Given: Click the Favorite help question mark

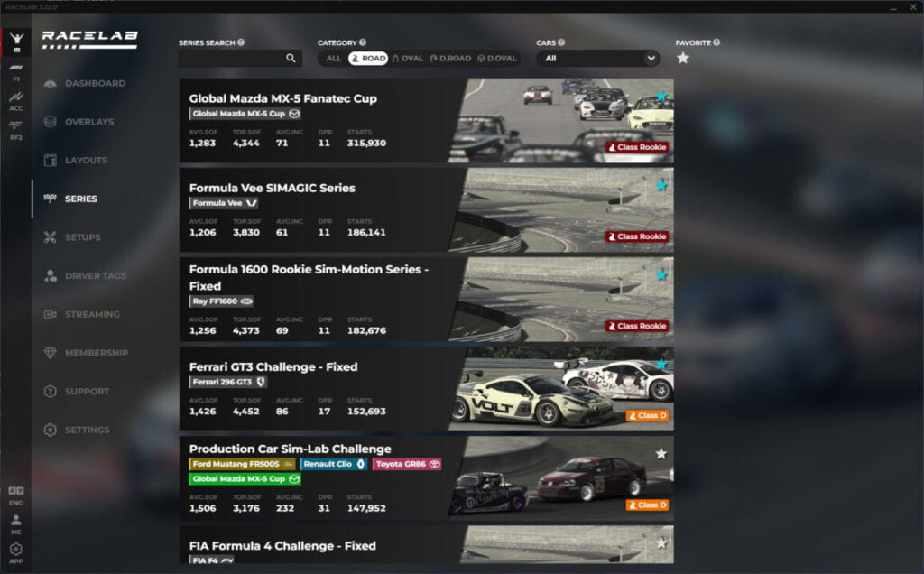Looking at the screenshot, I should coord(716,42).
